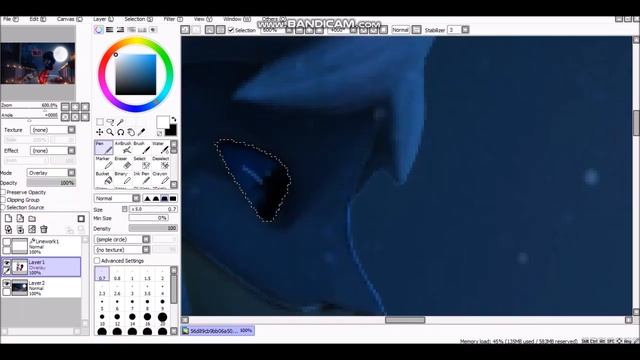This screenshot has width=640, height=360.
Task: Activate the zoom magnifier tool
Action: pyautogui.click(x=110, y=132)
